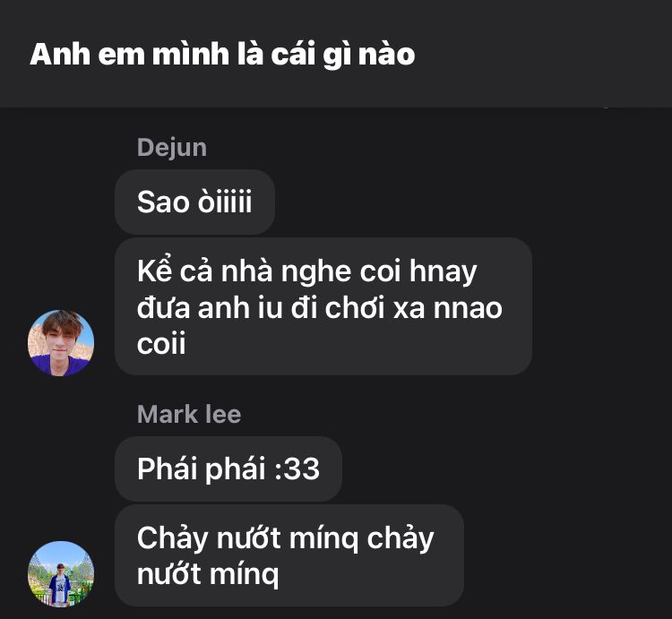
Task: Click the word 'Phái' in Mark's message
Action: [x=167, y=469]
